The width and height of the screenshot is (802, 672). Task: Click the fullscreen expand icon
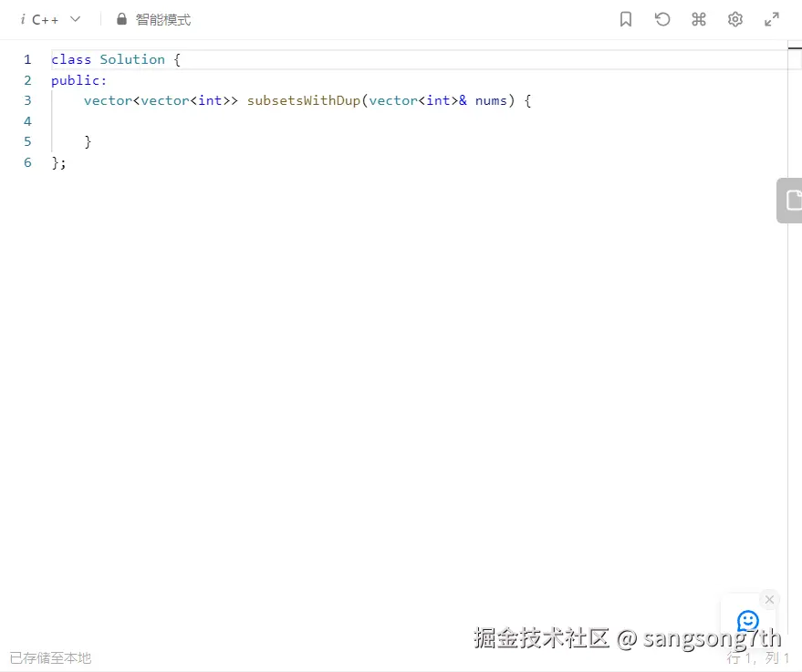pyautogui.click(x=771, y=19)
